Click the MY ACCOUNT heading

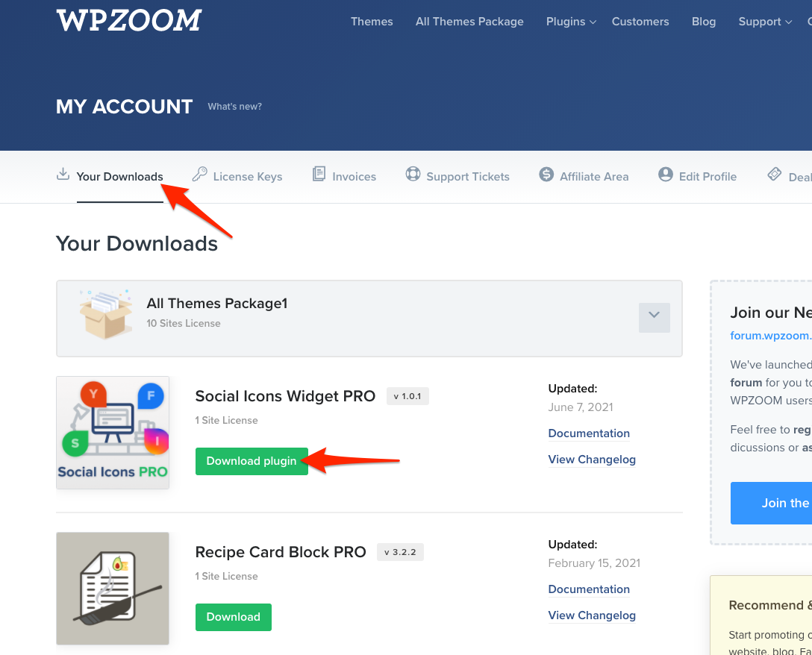[125, 107]
